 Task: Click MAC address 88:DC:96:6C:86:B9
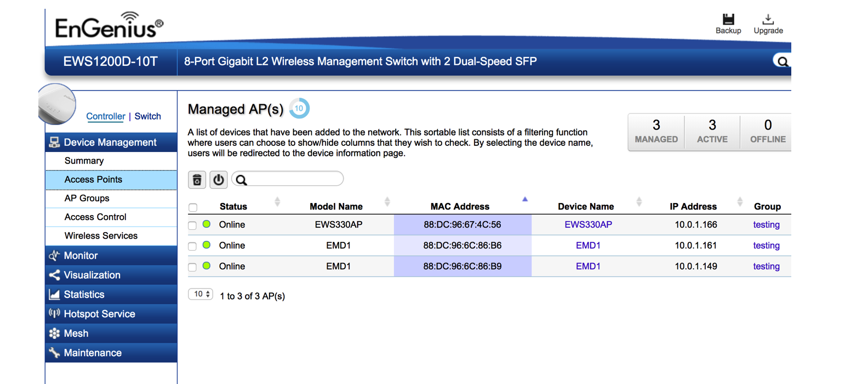pos(462,266)
